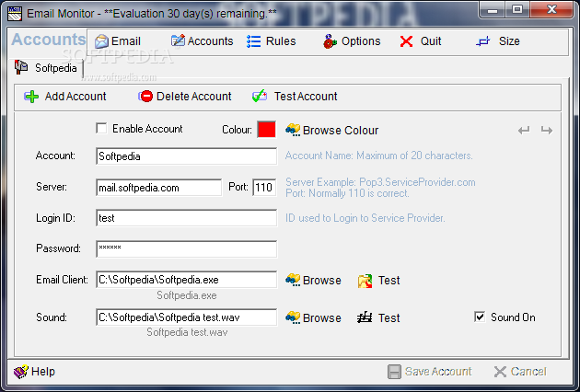Click Browse icon beside Email Client field
The width and height of the screenshot is (580, 392).
coord(293,280)
